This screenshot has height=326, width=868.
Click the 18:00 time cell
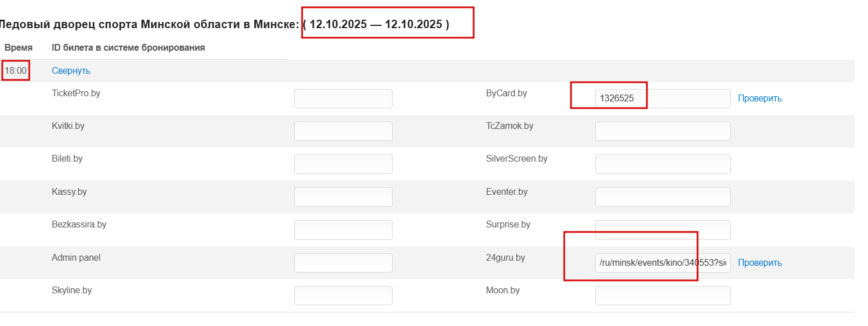[16, 71]
